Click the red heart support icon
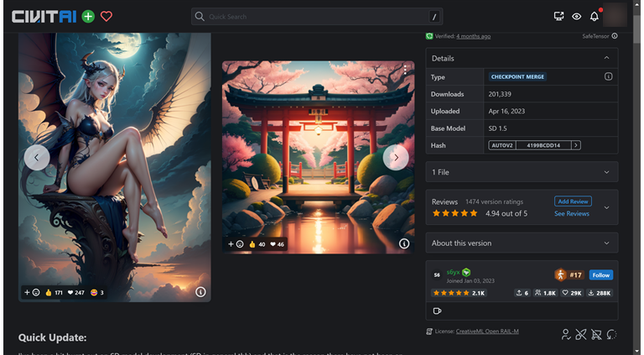Image resolution: width=644 pixels, height=355 pixels. (106, 16)
